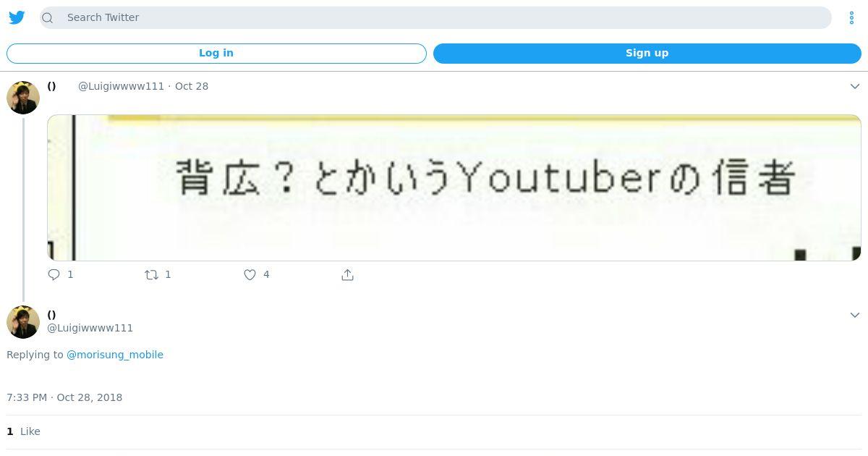Click the Log in button
This screenshot has height=456, width=868.
(x=216, y=53)
